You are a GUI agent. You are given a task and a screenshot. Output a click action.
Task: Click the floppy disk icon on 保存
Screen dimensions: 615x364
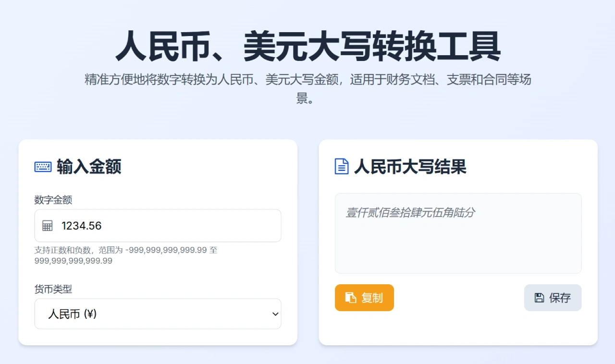tap(539, 298)
